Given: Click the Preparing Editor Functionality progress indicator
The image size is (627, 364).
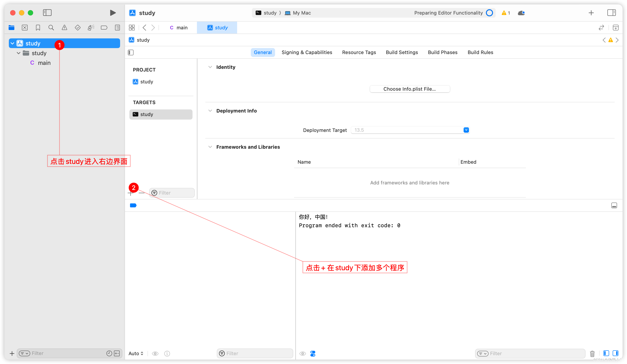Looking at the screenshot, I should (x=489, y=13).
